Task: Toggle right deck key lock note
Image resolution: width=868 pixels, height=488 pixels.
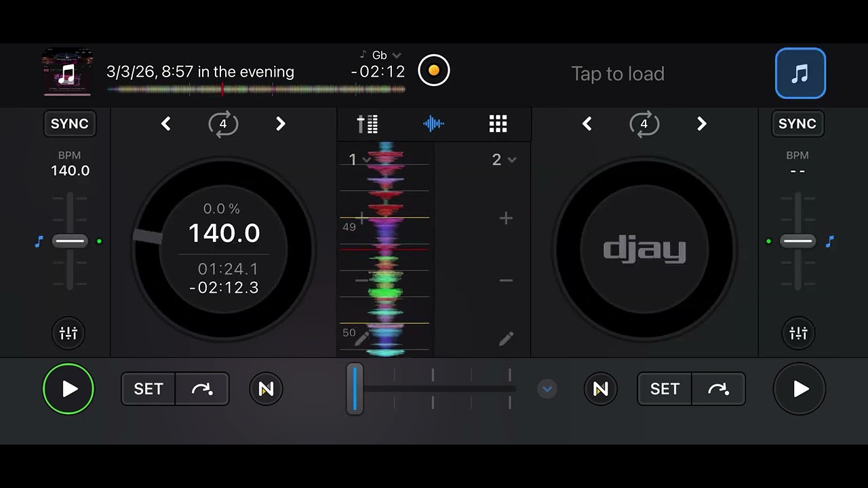Action: coord(829,241)
